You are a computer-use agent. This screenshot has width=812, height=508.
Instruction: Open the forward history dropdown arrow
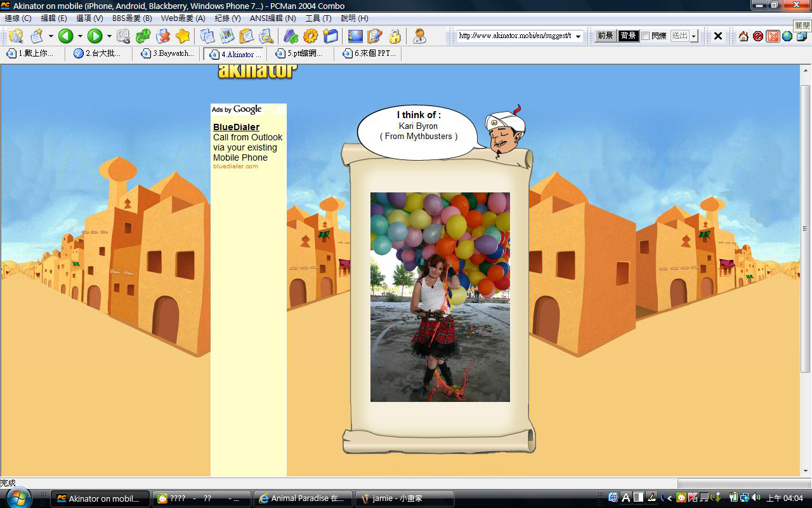click(x=108, y=36)
